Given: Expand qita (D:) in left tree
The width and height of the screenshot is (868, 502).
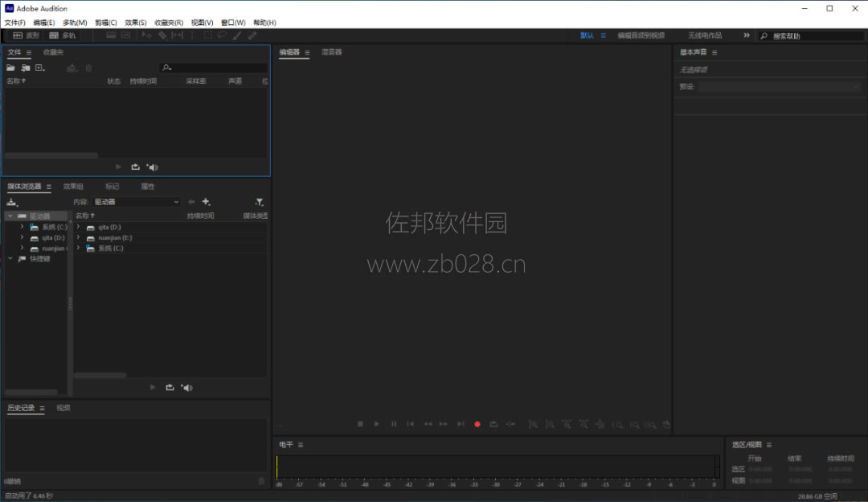Looking at the screenshot, I should point(22,237).
